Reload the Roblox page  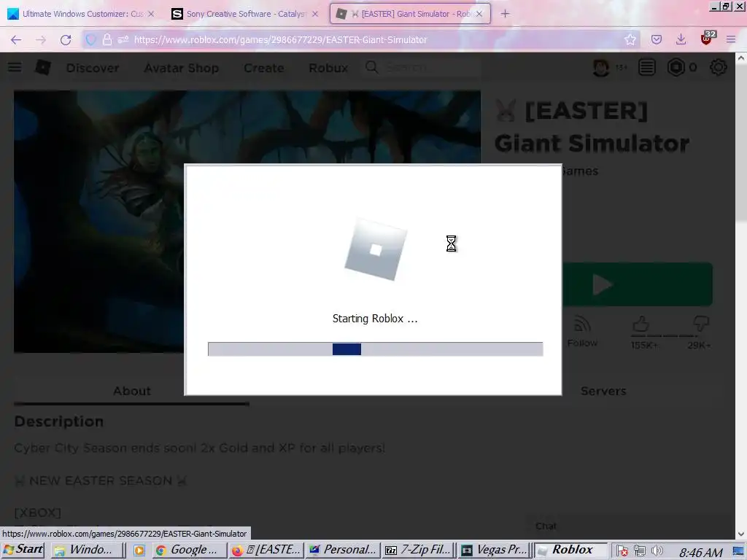(x=66, y=40)
